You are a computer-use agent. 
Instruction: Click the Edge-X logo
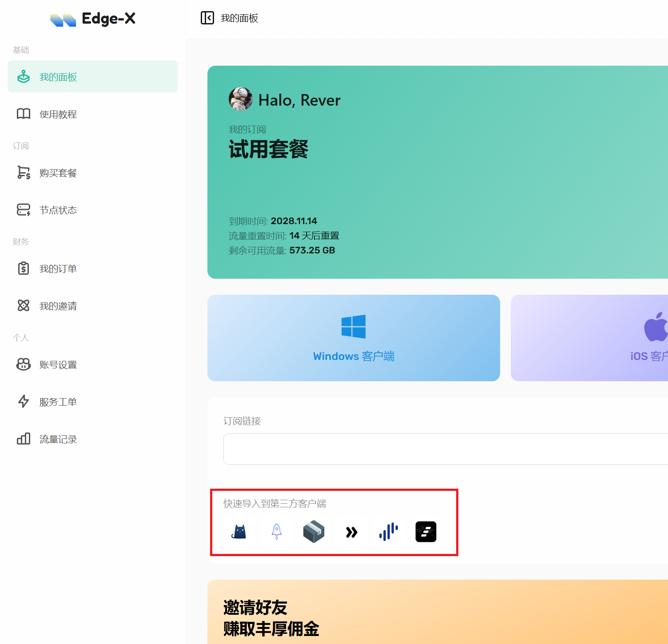93,19
